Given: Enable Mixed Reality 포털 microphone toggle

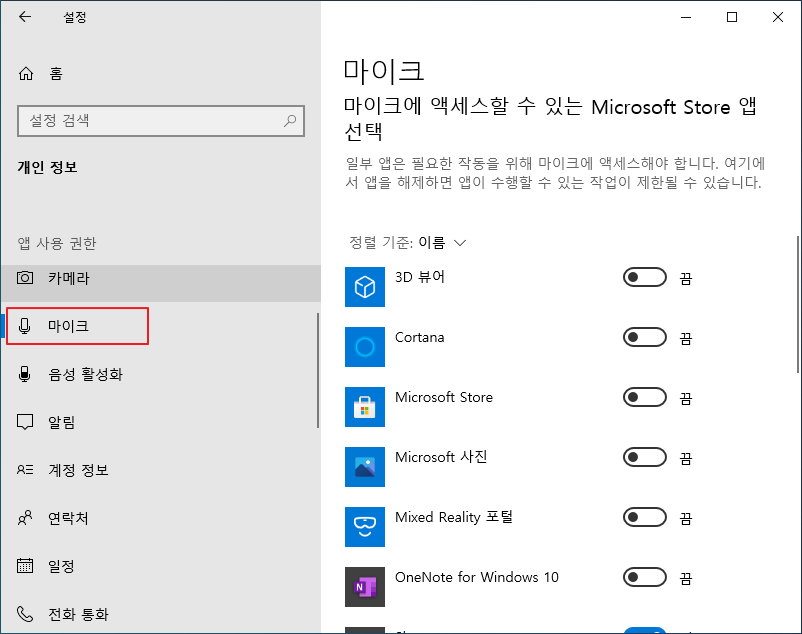Looking at the screenshot, I should [x=644, y=517].
